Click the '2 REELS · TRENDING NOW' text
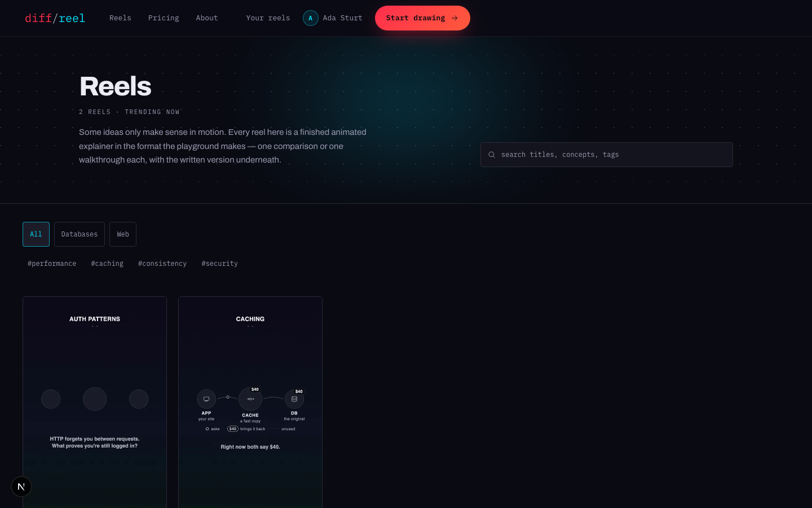The height and width of the screenshot is (508, 812). click(x=129, y=112)
